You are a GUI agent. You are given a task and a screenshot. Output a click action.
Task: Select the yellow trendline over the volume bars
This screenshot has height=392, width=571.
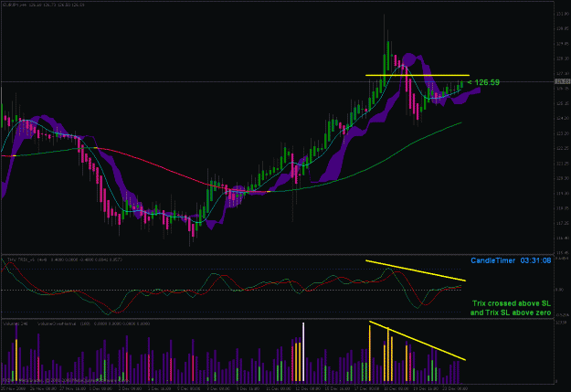pyautogui.click(x=418, y=341)
